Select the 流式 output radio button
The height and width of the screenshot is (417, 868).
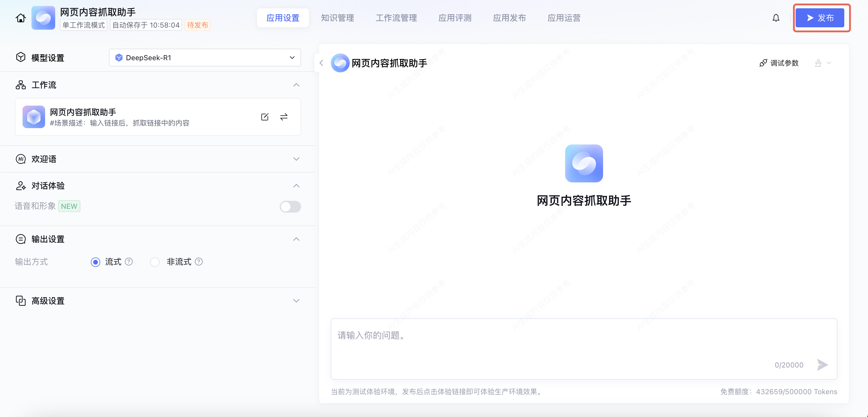pyautogui.click(x=95, y=262)
